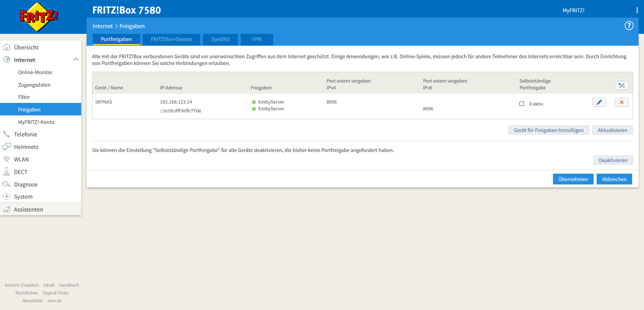Click the Assistenten icon
This screenshot has height=310, width=644.
point(6,209)
